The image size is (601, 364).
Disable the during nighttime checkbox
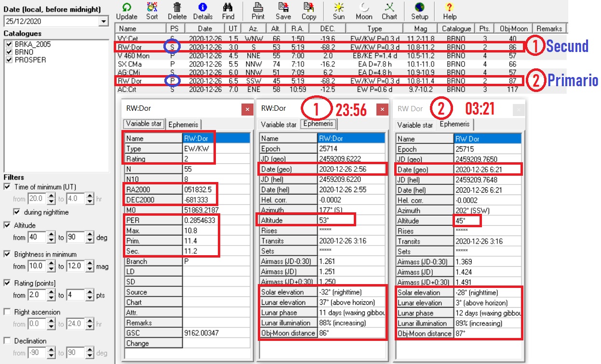(x=17, y=212)
